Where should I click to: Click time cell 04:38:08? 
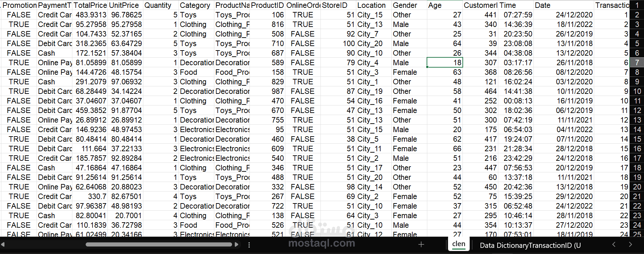pyautogui.click(x=516, y=53)
